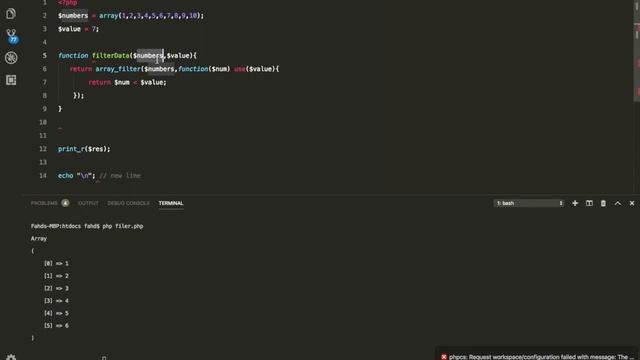
Task: Open the Manage gear icon
Action: coord(11,357)
